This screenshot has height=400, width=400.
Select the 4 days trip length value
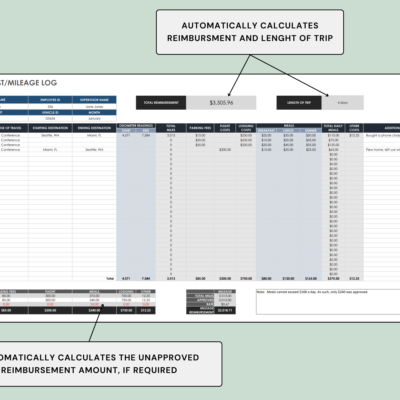click(x=343, y=103)
